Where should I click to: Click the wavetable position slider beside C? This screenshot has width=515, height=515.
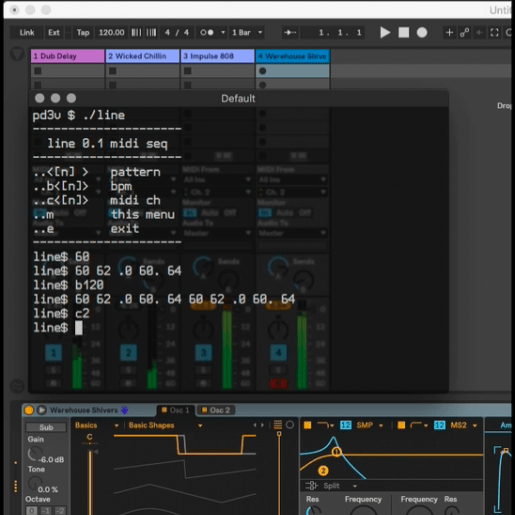click(90, 482)
